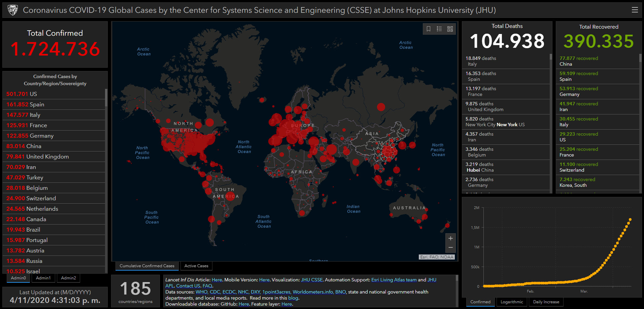Select the Cumulative Confirmed Cases tab
Viewport: 644px width, 309px height.
click(x=147, y=266)
